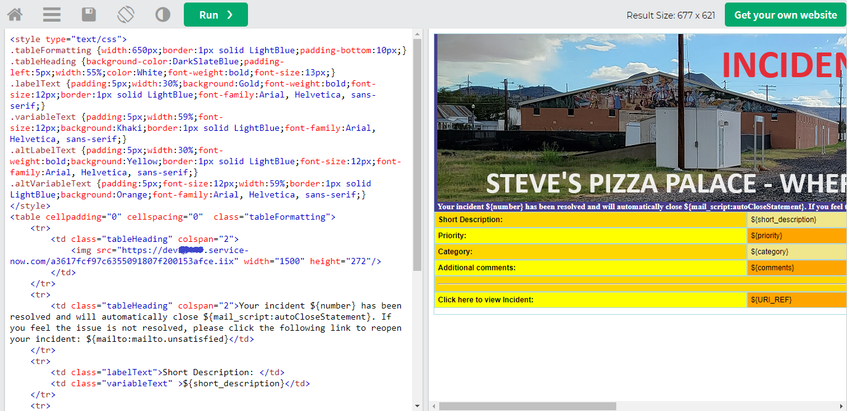Click the Short Description label cell
Viewport: 847px width, 411px height.
[590, 219]
